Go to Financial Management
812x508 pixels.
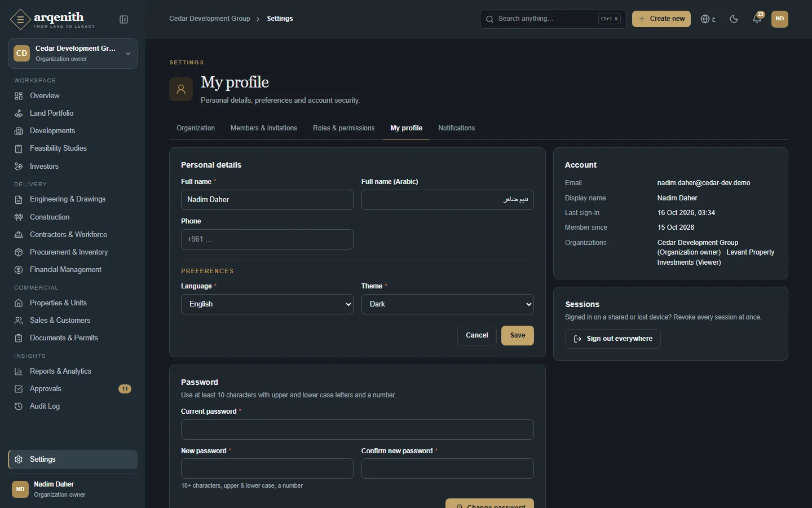point(73,270)
